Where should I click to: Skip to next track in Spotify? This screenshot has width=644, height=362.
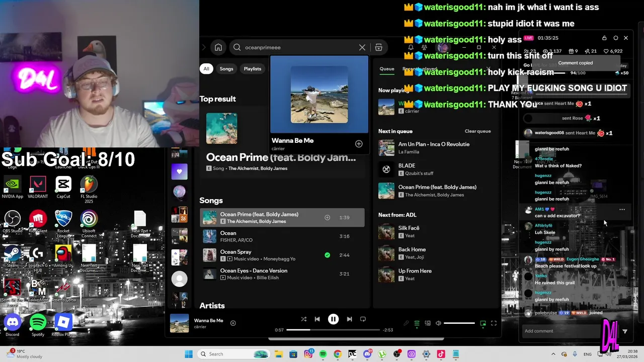(349, 319)
